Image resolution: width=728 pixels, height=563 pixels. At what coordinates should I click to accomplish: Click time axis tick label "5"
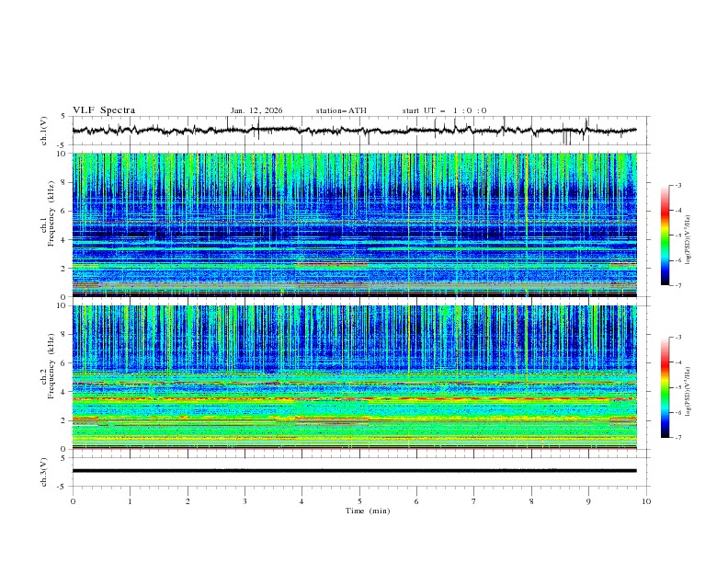tap(359, 501)
